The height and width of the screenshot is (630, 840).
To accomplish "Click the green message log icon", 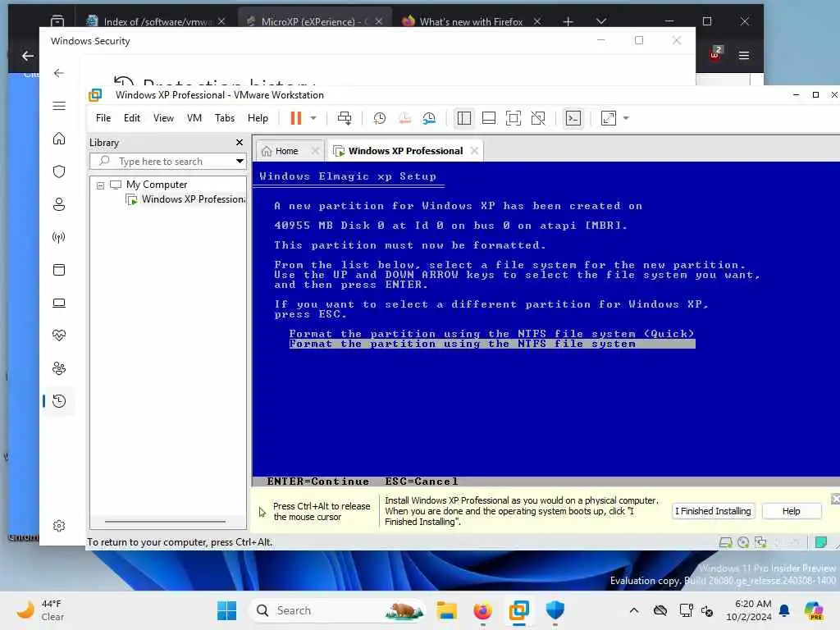I will (820, 542).
